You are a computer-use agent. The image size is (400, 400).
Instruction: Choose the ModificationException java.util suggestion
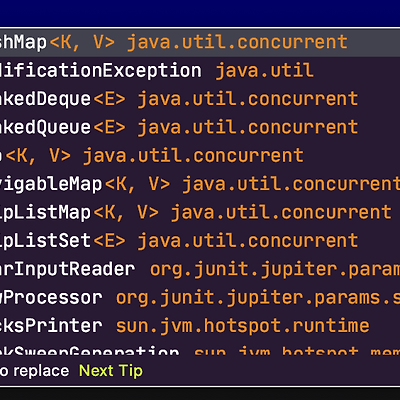[x=200, y=71]
